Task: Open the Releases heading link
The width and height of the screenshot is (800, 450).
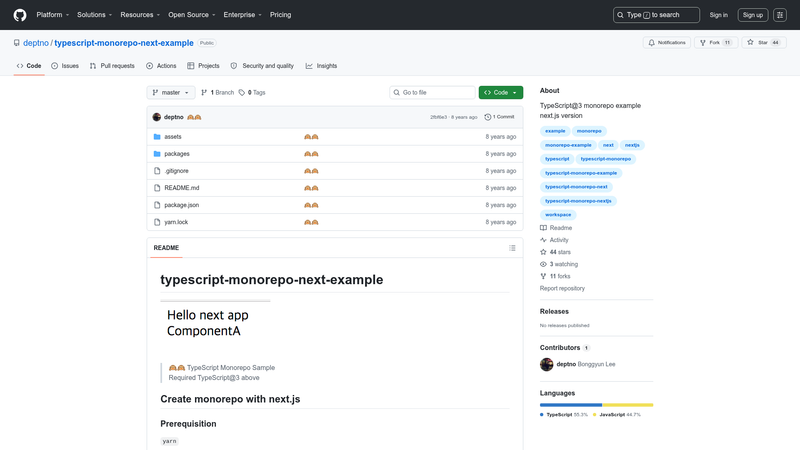Action: pos(554,311)
